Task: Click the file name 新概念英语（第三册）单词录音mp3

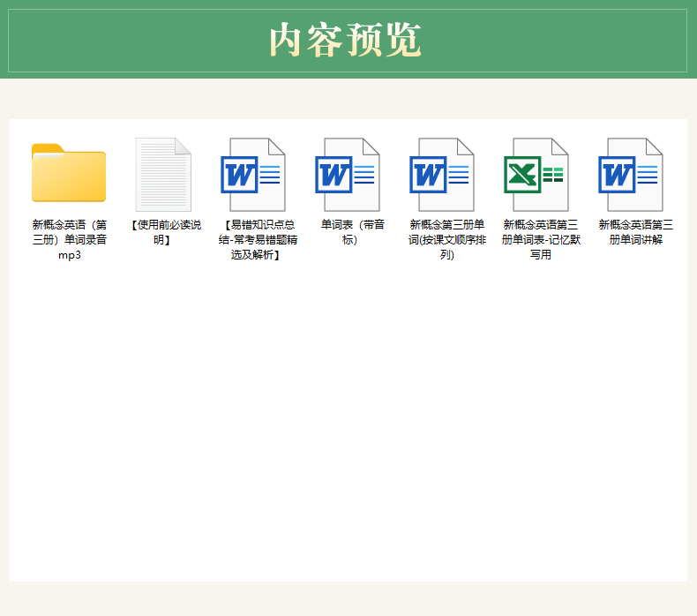Action: click(70, 240)
